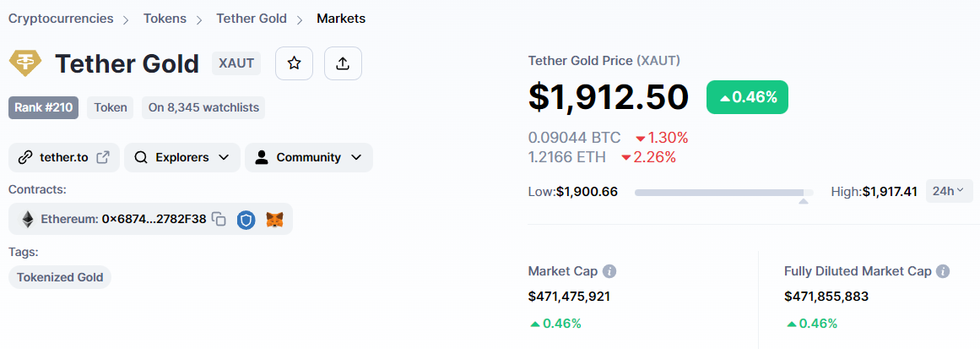980x349 pixels.
Task: Visit the tether.to website link
Action: 64,157
